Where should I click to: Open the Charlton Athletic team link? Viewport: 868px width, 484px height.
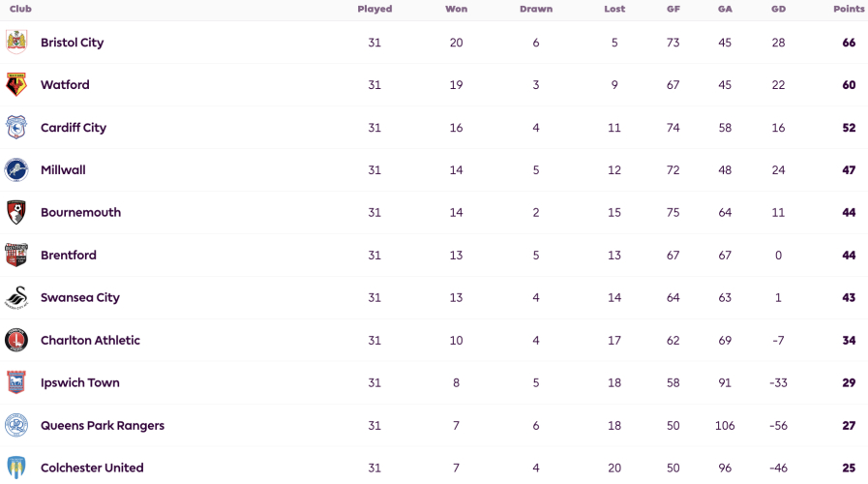(x=90, y=340)
